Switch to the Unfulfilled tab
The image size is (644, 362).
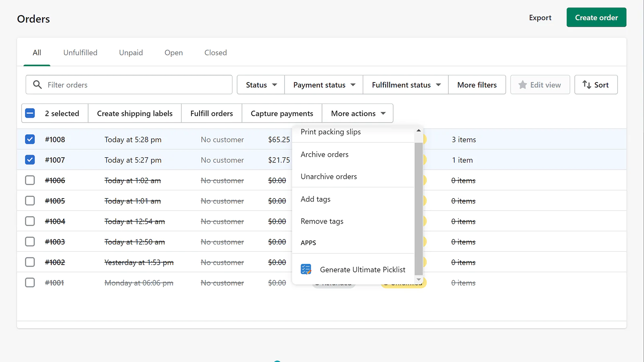tap(80, 53)
